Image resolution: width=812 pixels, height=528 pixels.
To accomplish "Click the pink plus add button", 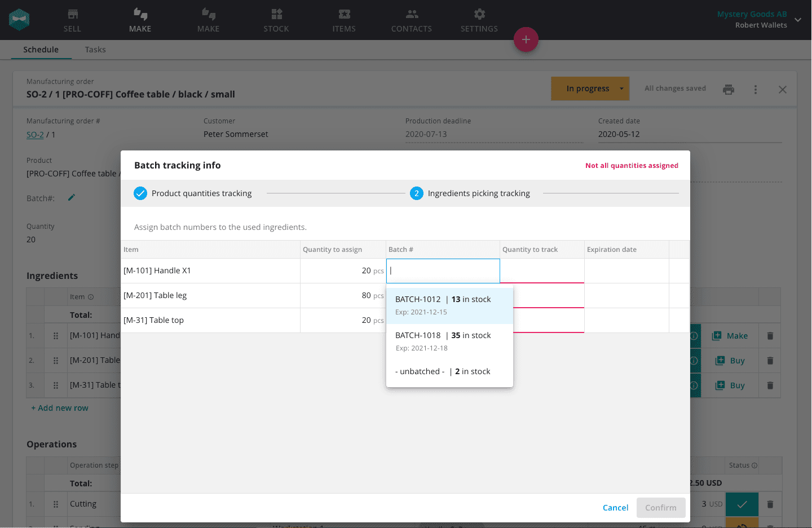I will (x=526, y=39).
